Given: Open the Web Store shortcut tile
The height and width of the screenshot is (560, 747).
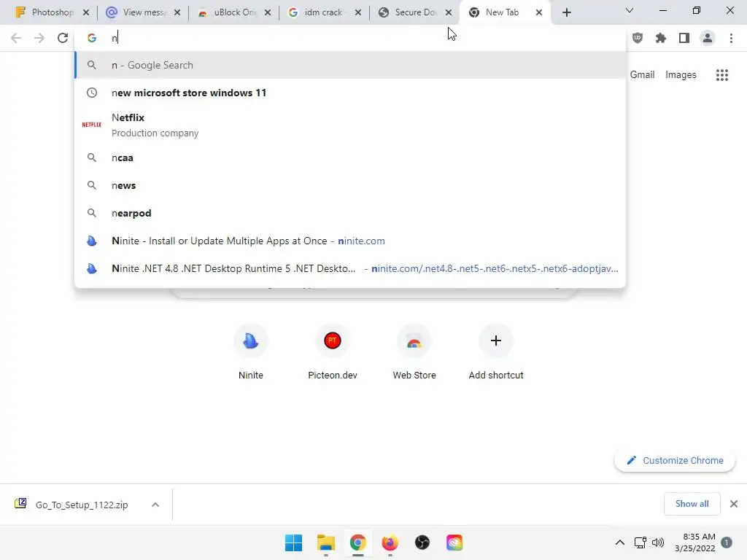Looking at the screenshot, I should 414,352.
